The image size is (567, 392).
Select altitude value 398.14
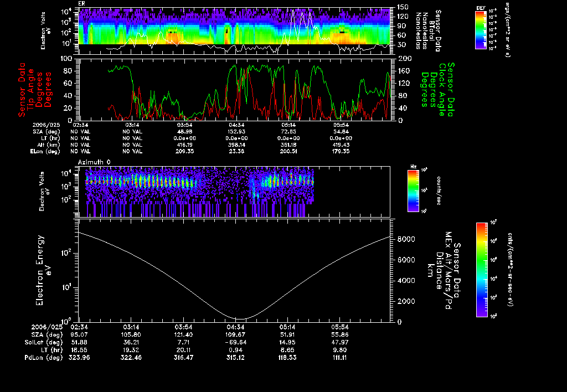pyautogui.click(x=236, y=145)
